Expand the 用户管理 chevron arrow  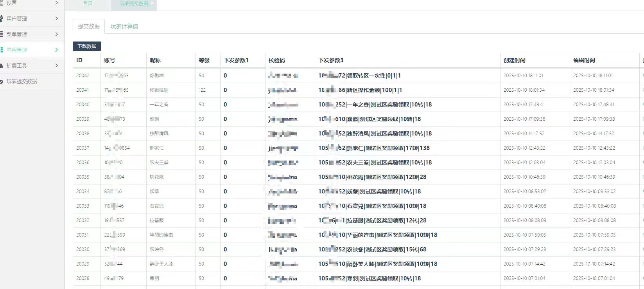click(57, 18)
